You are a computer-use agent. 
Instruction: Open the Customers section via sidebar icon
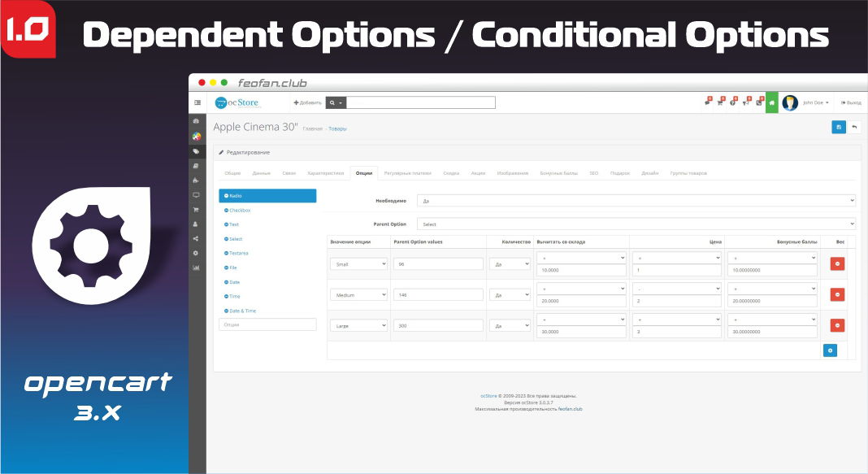(196, 224)
